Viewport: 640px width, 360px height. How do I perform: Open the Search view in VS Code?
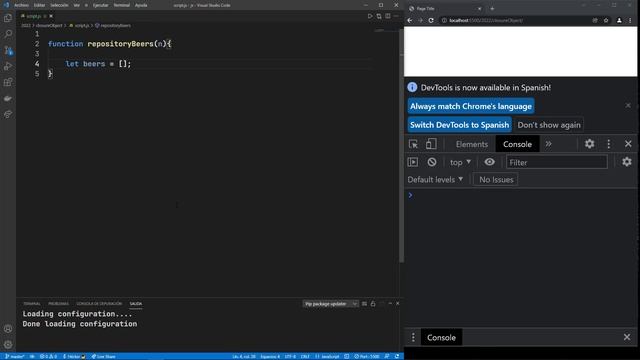tap(8, 34)
